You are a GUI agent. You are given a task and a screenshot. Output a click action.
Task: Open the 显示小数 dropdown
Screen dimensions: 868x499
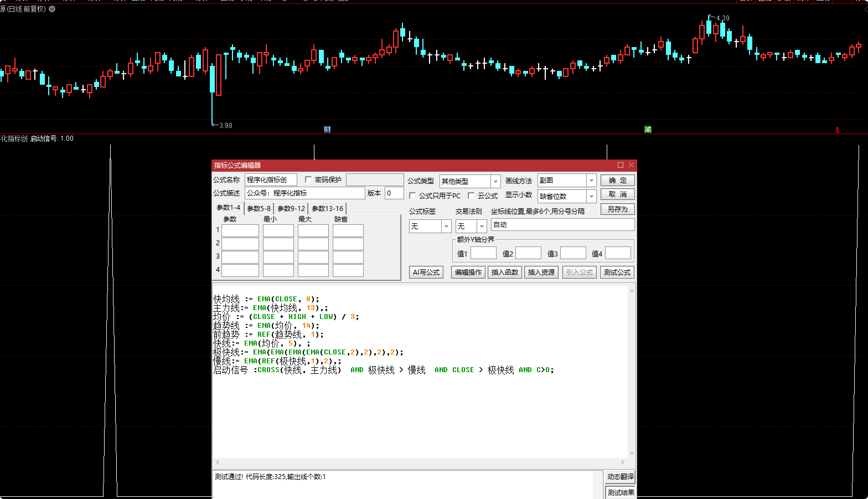tap(591, 197)
